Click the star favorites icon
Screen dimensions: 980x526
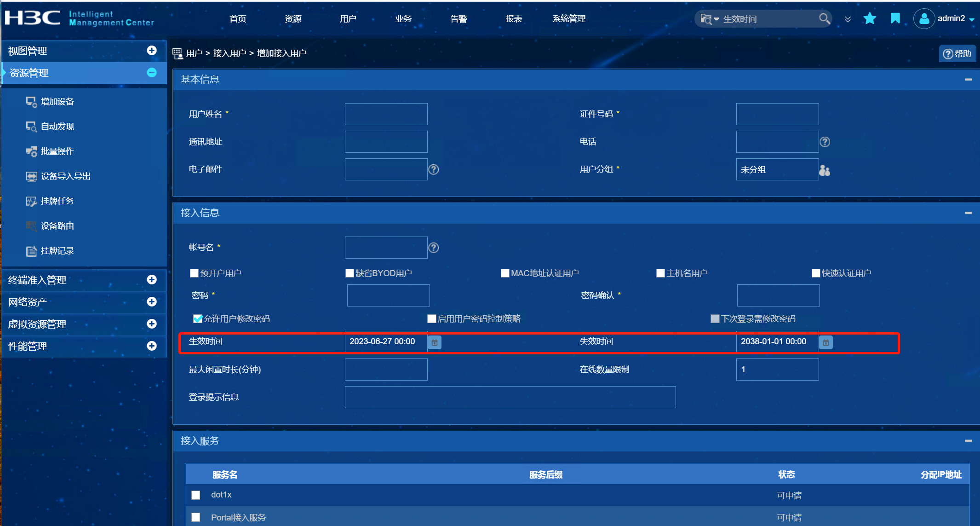point(869,18)
